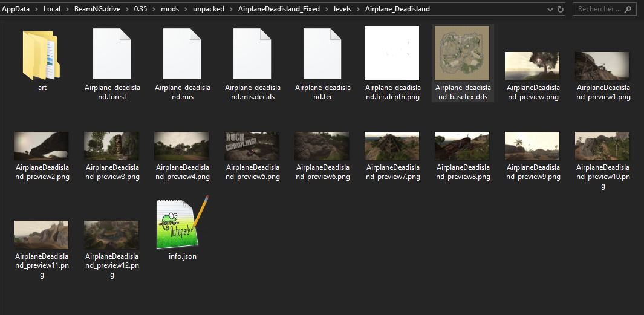The width and height of the screenshot is (644, 315).
Task: Select AirplaneDeadisland_preview5.png rock crawling thumbnail
Action: 252,146
